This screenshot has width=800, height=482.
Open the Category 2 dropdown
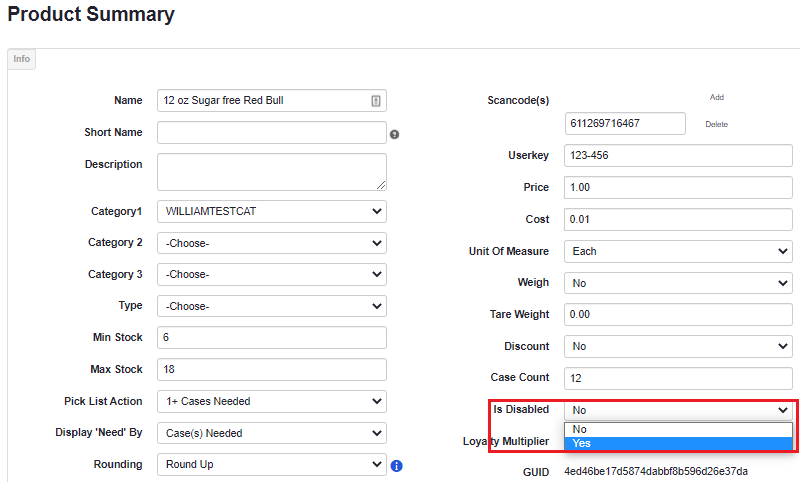[x=271, y=243]
